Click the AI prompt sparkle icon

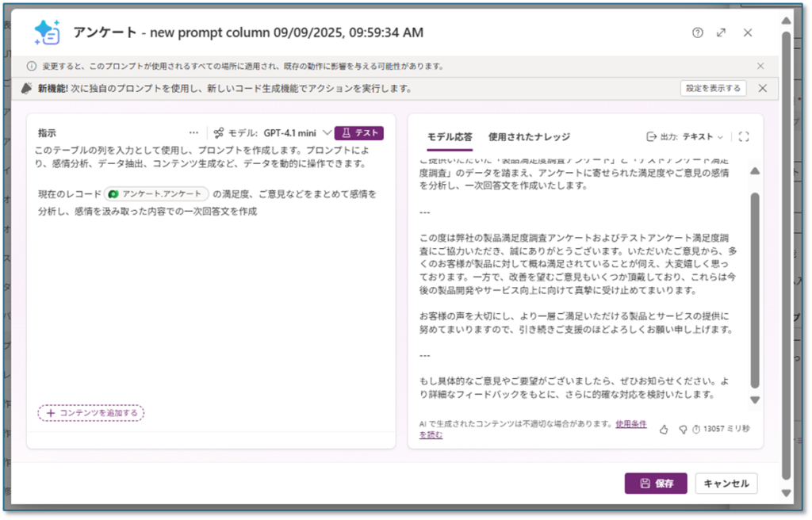(x=47, y=32)
